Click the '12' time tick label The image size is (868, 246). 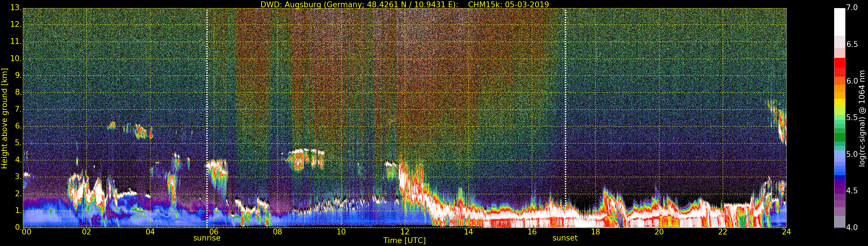point(405,232)
